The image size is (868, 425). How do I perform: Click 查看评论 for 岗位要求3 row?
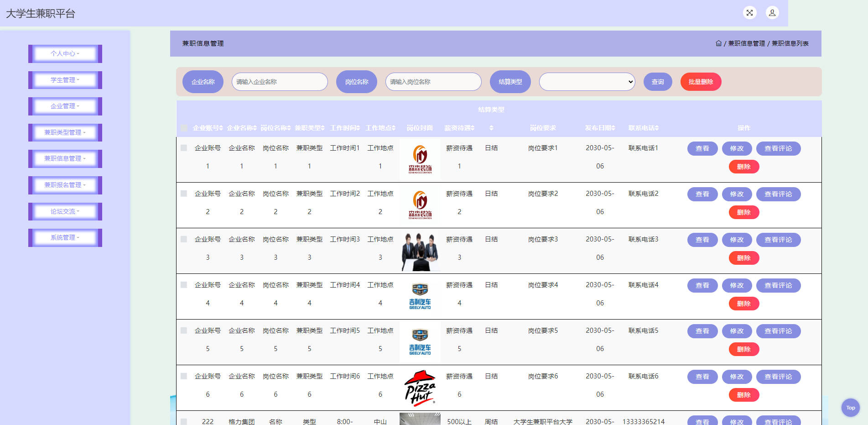pos(778,240)
